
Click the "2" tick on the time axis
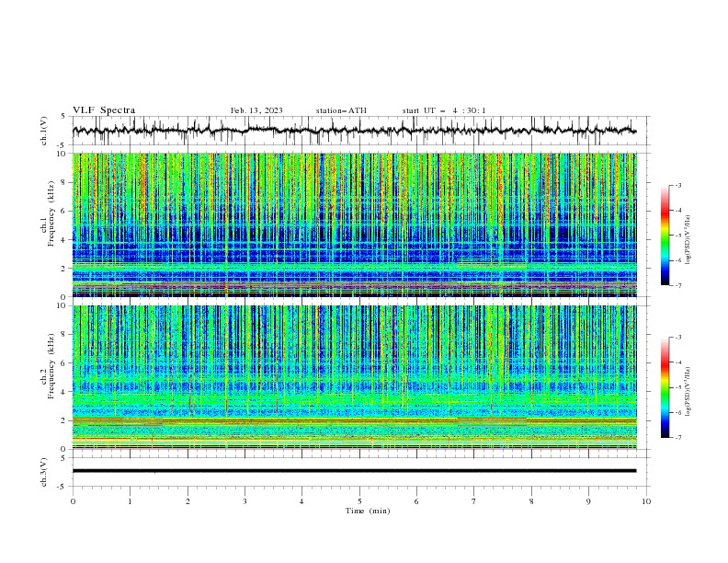188,501
